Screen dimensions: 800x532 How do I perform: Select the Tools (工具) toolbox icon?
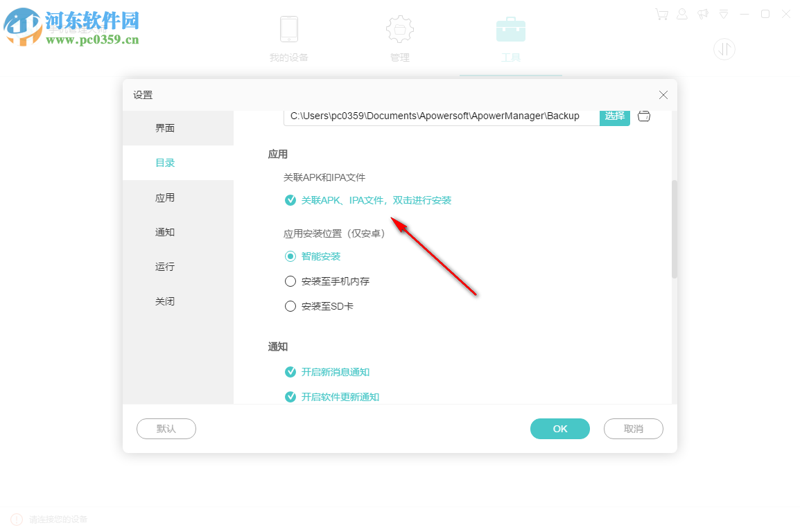point(511,29)
